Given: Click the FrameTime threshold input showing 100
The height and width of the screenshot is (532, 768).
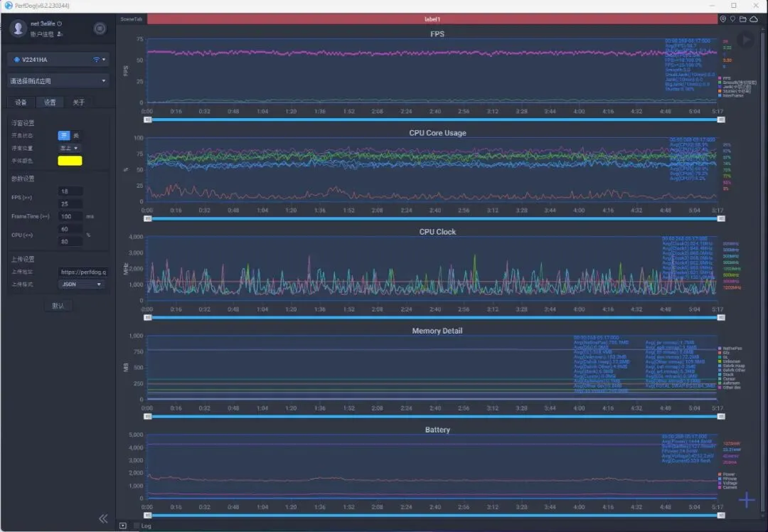Looking at the screenshot, I should click(x=70, y=216).
